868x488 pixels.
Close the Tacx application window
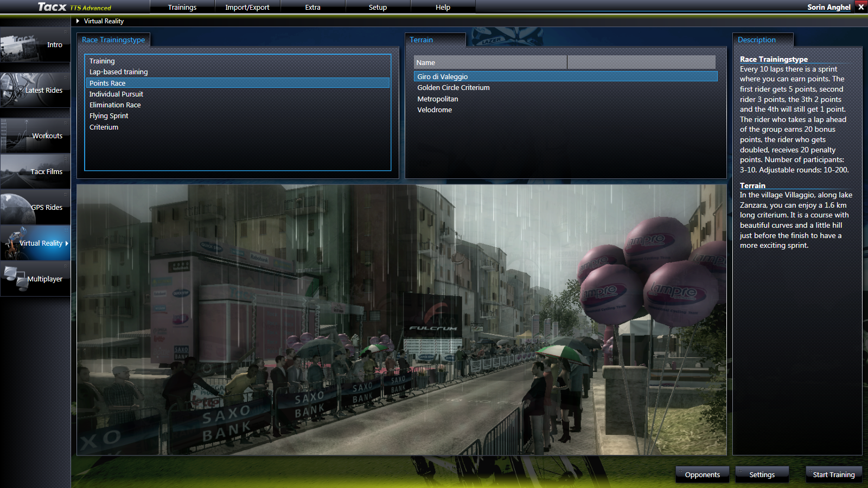861,7
